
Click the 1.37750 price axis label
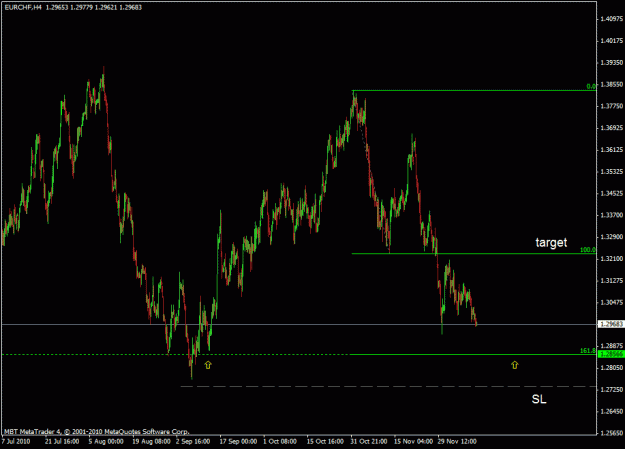612,106
